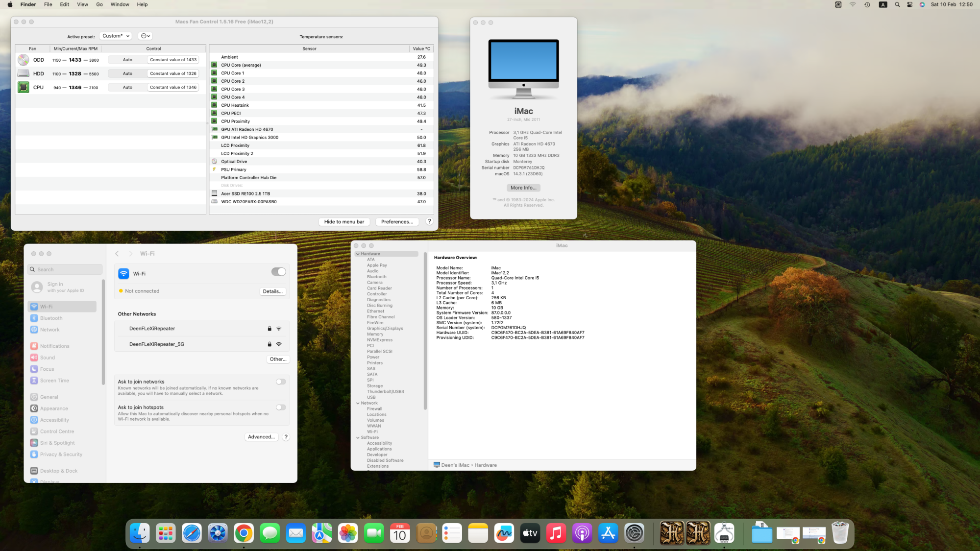Collapse the Network section in System Information

coord(358,403)
